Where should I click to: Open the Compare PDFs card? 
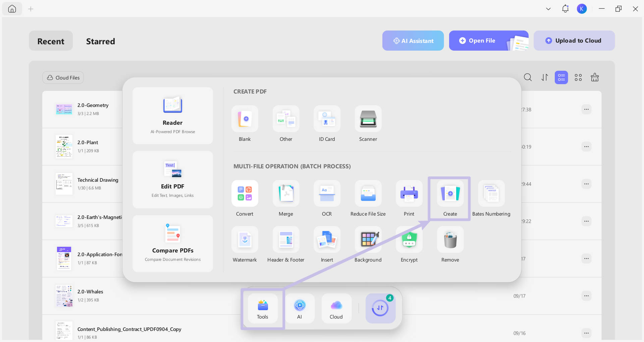[x=173, y=244]
